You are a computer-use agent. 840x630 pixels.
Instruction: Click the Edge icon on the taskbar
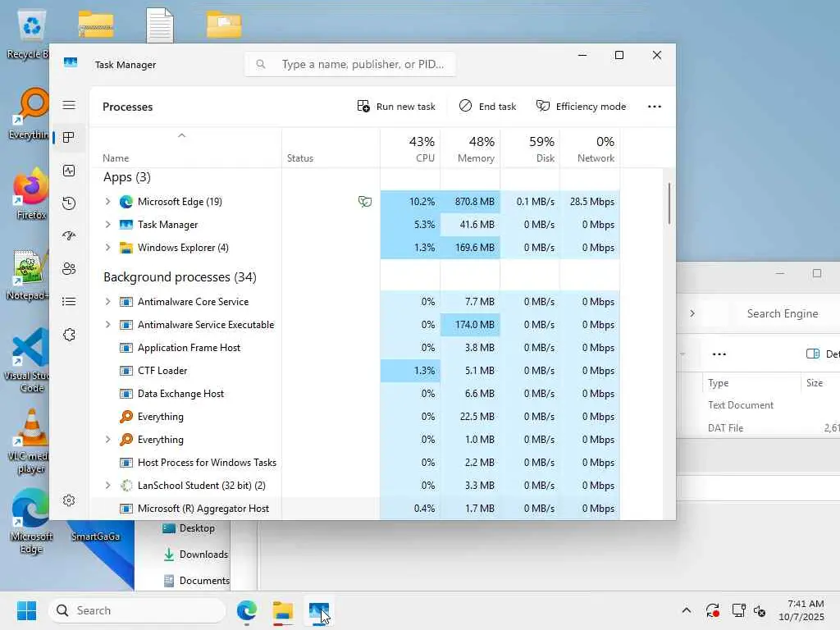[246, 610]
